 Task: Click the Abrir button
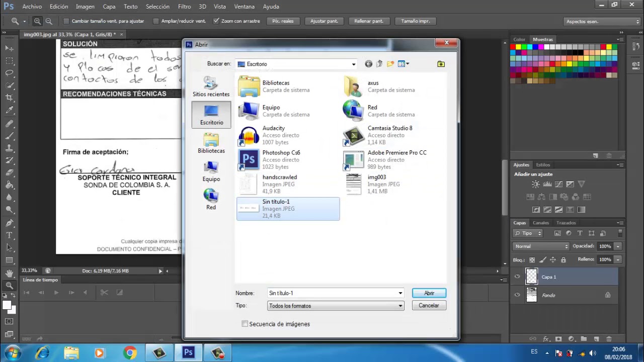pos(429,293)
